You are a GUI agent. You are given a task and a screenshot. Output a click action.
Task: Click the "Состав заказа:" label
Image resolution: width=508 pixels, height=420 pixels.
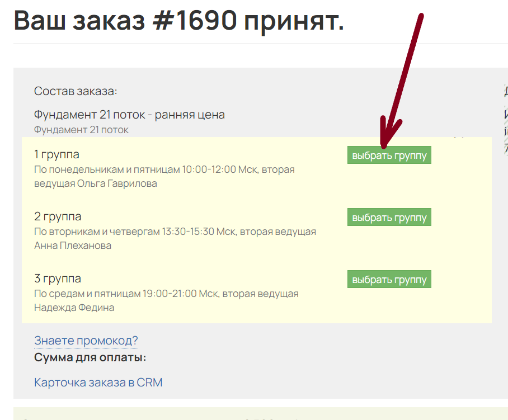pos(76,91)
